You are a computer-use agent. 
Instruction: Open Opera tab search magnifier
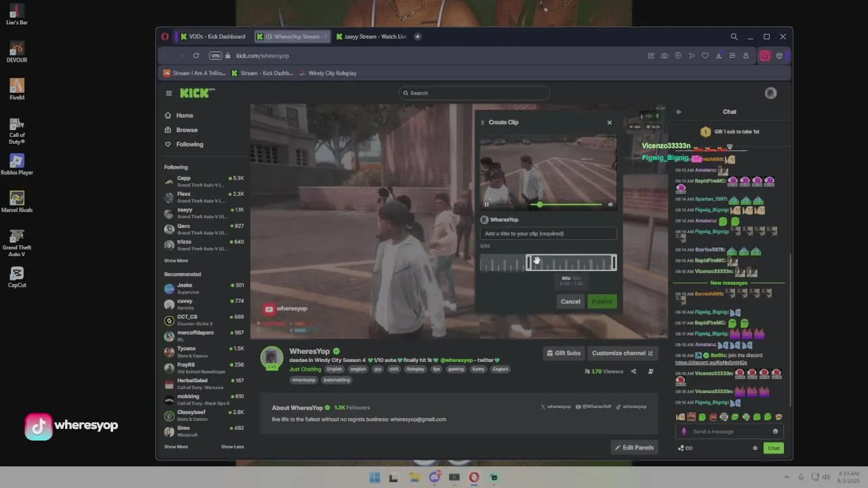tap(734, 37)
